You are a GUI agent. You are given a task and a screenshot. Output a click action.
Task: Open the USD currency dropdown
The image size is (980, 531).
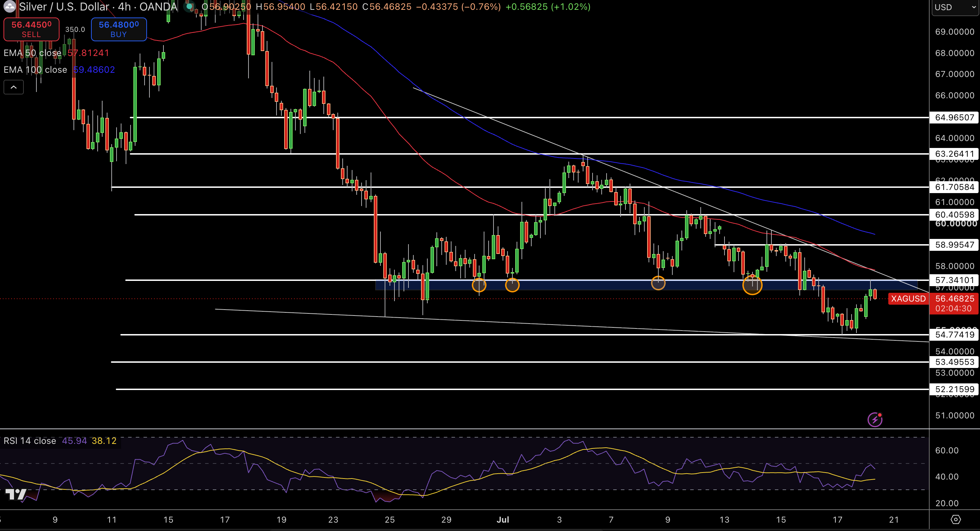point(955,7)
